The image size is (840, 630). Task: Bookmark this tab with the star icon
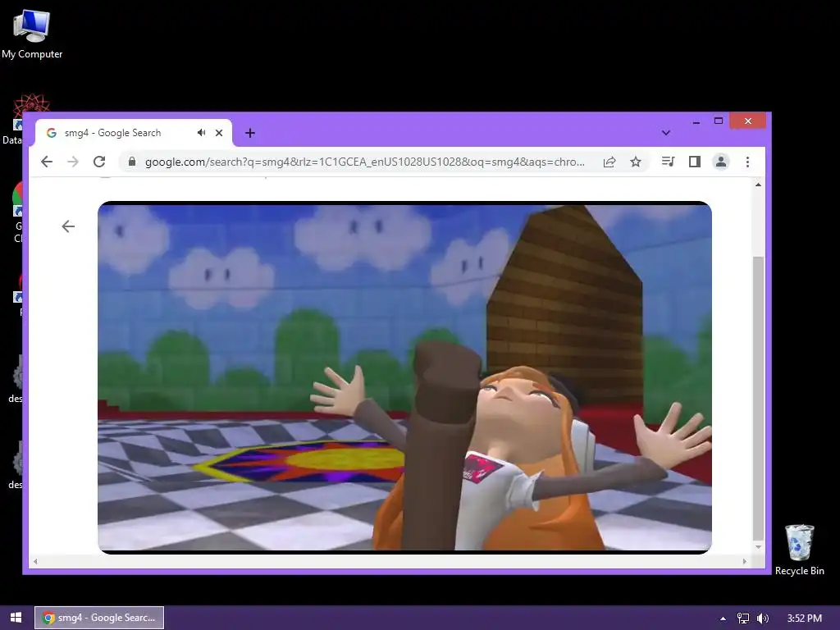point(636,162)
